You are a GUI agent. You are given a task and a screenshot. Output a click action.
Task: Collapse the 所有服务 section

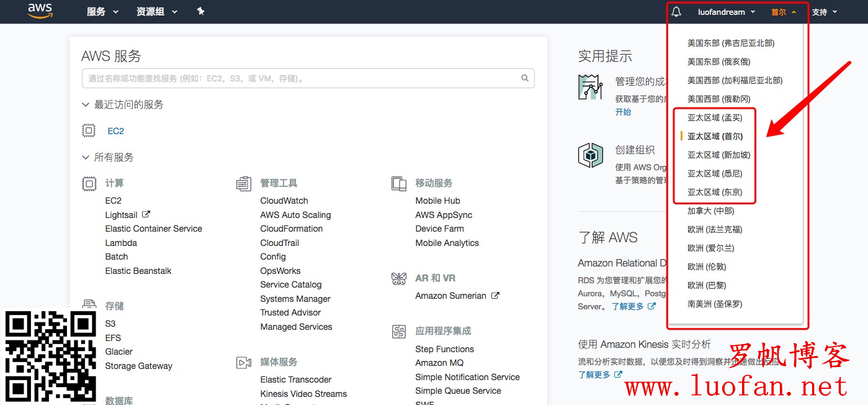tap(108, 157)
